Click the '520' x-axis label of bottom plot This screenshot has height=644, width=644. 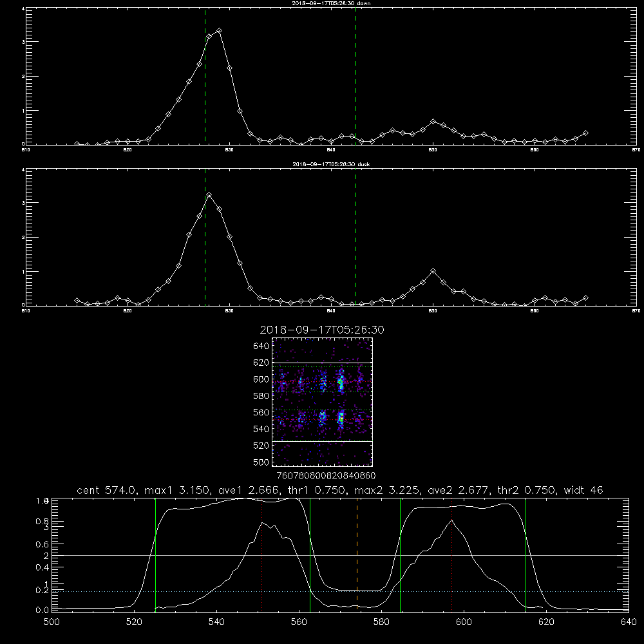(134, 622)
